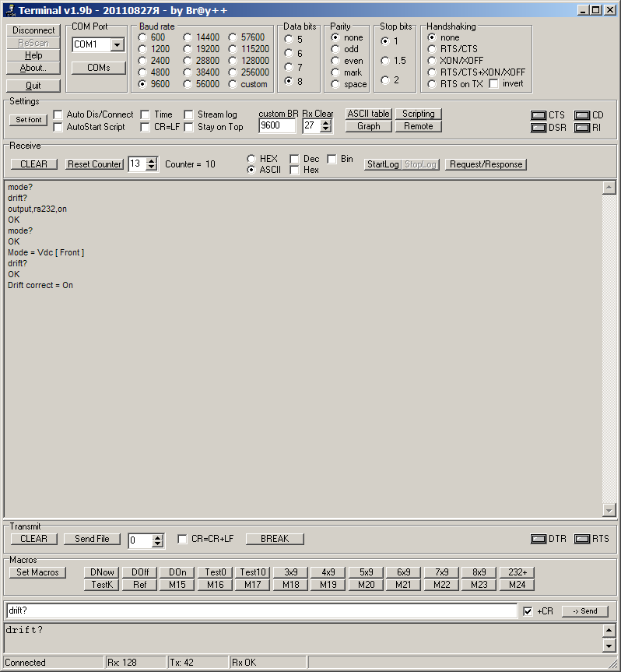The width and height of the screenshot is (621, 672).
Task: Toggle the RTS line indicator
Action: (582, 539)
